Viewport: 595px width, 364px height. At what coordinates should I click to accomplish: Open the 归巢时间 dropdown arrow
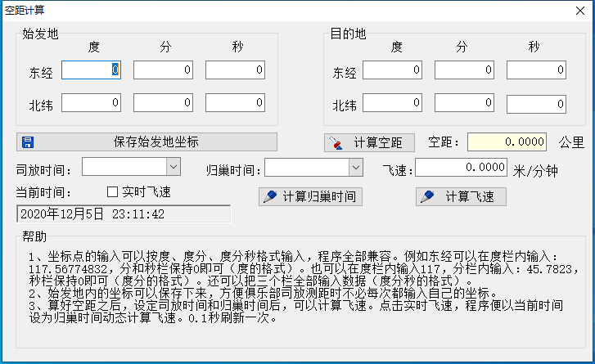click(x=355, y=167)
